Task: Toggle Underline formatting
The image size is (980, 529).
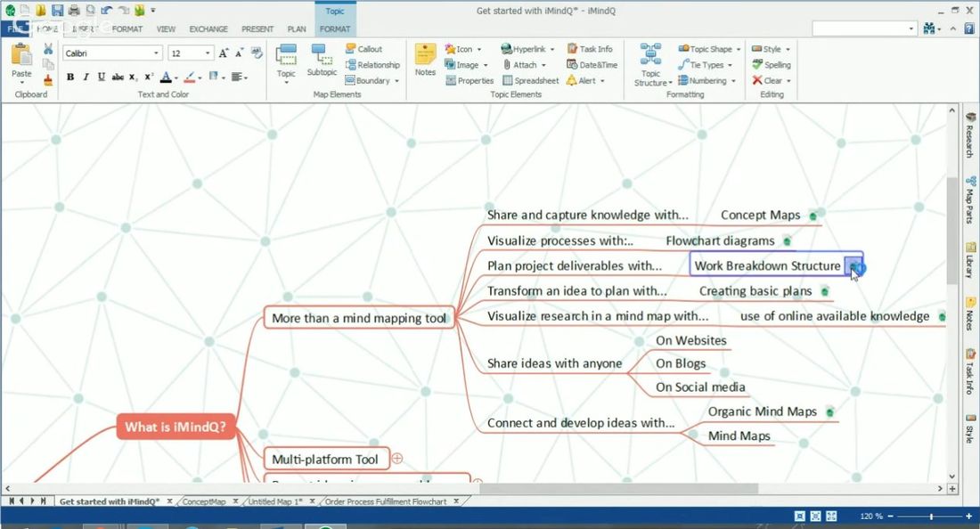Action: pyautogui.click(x=102, y=77)
